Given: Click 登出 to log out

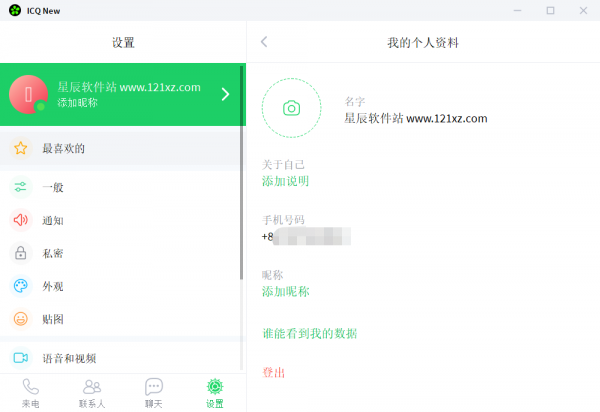Looking at the screenshot, I should (x=273, y=373).
